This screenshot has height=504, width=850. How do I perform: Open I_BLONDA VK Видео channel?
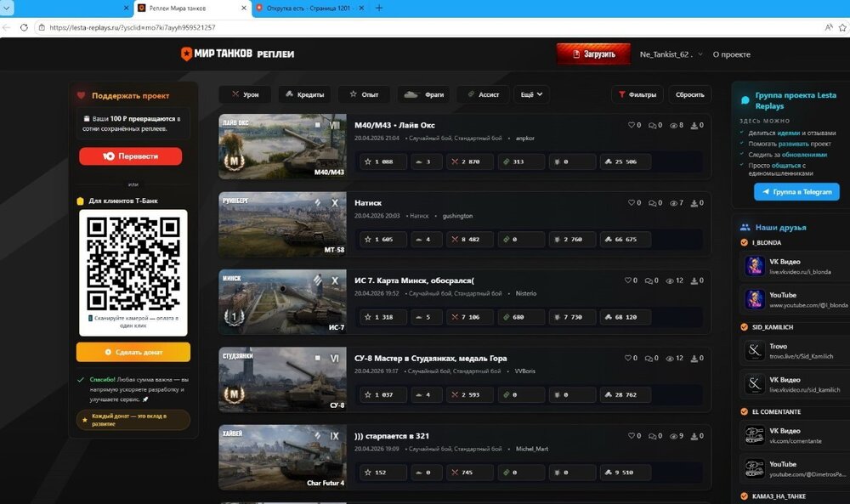794,266
